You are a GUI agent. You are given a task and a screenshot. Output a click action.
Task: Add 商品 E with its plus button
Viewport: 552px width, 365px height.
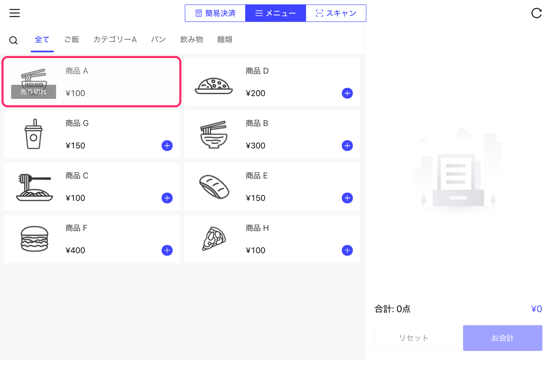pos(347,198)
